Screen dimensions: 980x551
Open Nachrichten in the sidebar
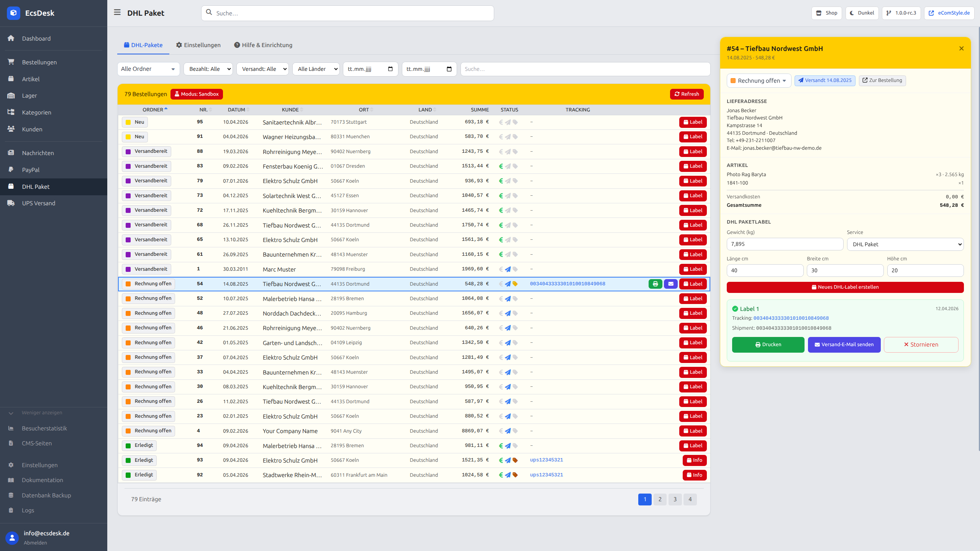[54, 153]
